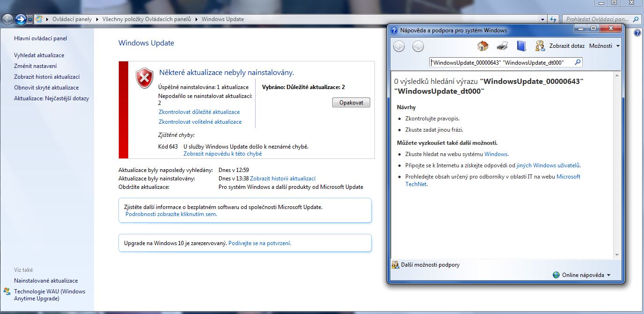Start search with magnifier in Help
Screen dimensions: 644x314
(578, 62)
